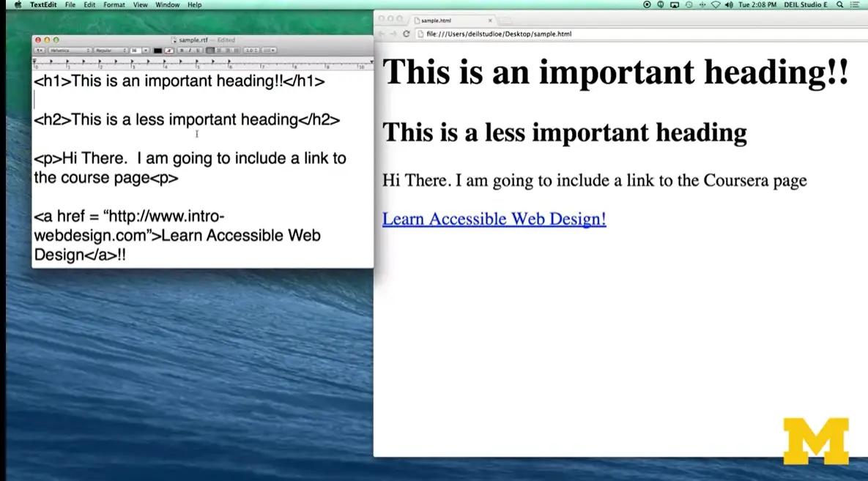This screenshot has width=868, height=481.
Task: Follow the Learn Accessible Web Design link
Action: (493, 218)
